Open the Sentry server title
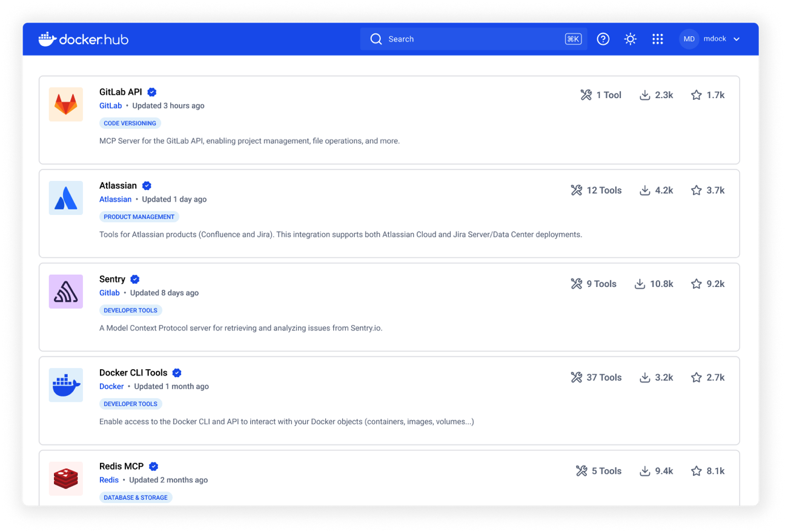Screen dimensions: 785x532 [x=112, y=279]
